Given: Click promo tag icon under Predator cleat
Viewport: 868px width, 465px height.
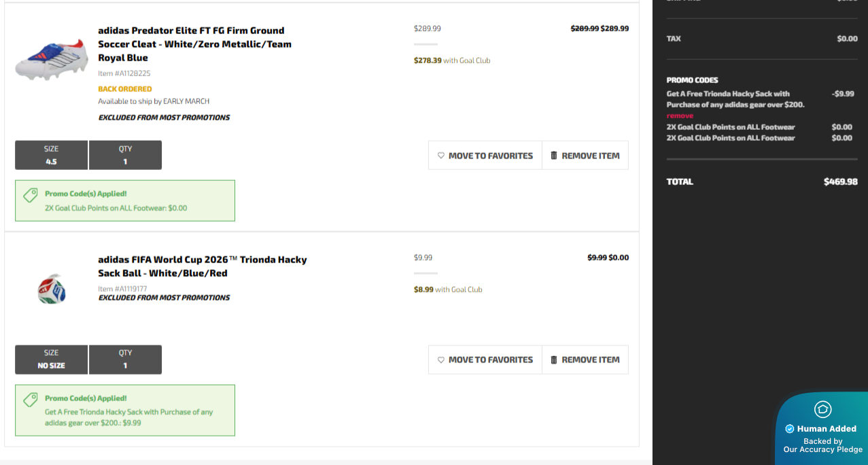Looking at the screenshot, I should pos(31,196).
